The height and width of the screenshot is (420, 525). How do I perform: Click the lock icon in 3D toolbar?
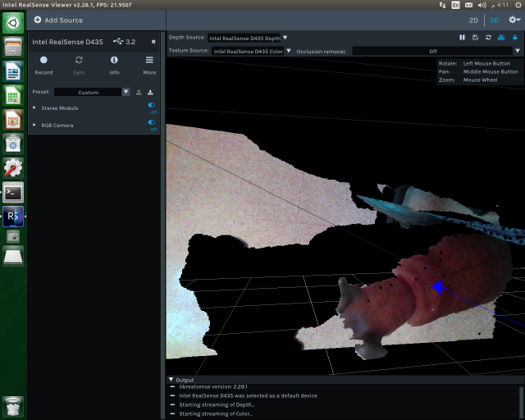pos(514,38)
